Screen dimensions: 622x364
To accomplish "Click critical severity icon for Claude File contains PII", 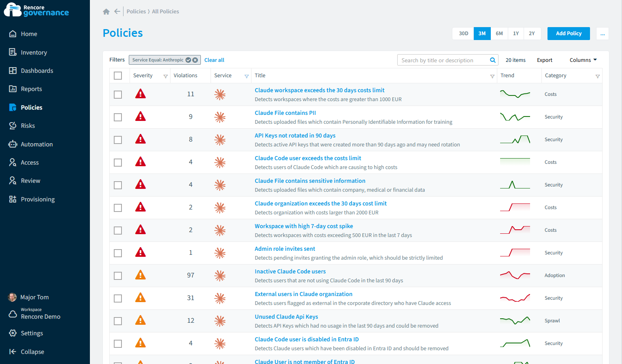I will coord(141,116).
